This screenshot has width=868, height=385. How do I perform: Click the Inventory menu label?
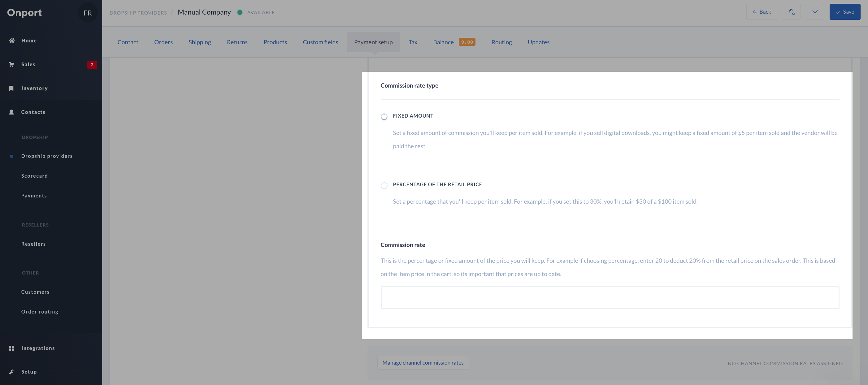[34, 89]
